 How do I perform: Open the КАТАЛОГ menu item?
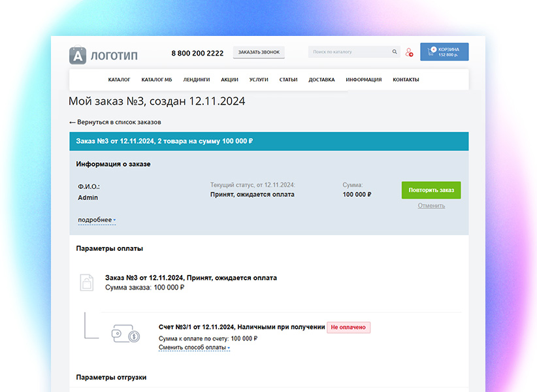pos(120,79)
